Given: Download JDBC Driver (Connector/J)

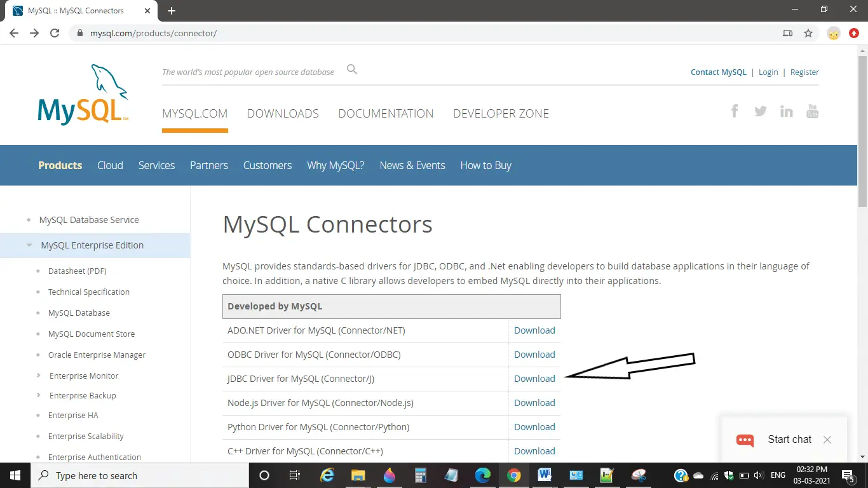Looking at the screenshot, I should (534, 379).
